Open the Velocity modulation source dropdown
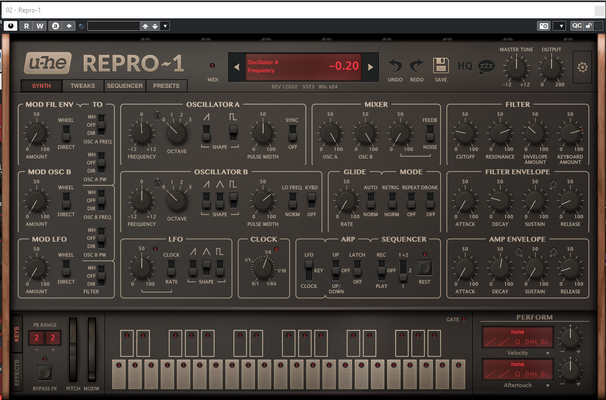 click(517, 352)
